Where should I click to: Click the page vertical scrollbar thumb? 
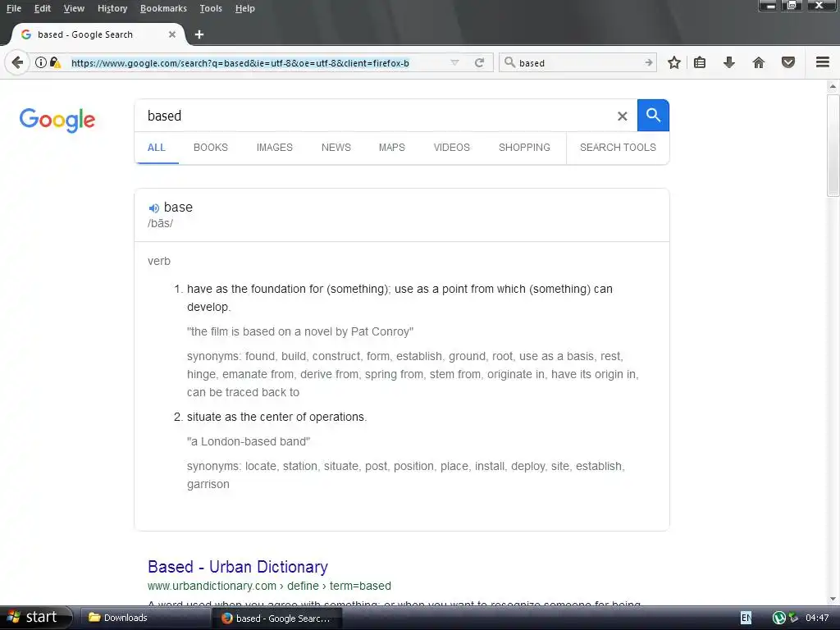[833, 146]
